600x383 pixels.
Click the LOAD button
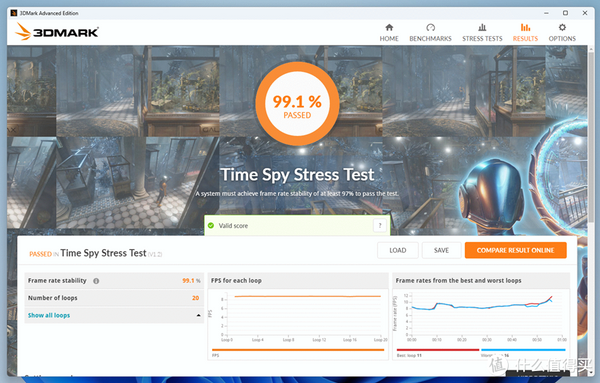pyautogui.click(x=398, y=250)
